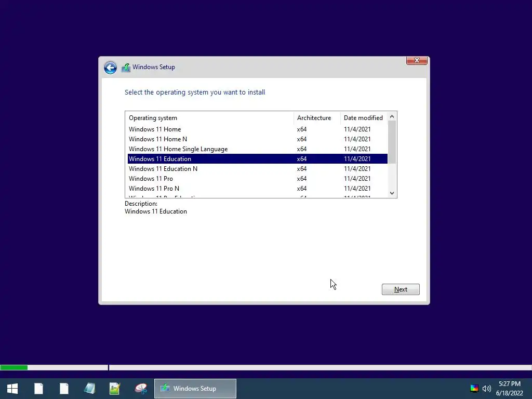Click the setup progress bar at bottom
The height and width of the screenshot is (399, 532).
coord(266,367)
